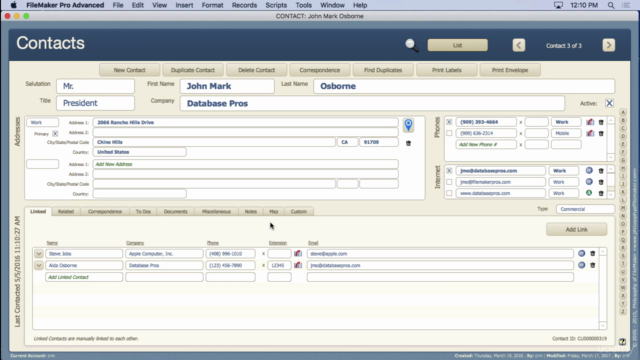Open map pin for Rancho Hills address
Viewport: 640px width, 360px height.
(408, 125)
